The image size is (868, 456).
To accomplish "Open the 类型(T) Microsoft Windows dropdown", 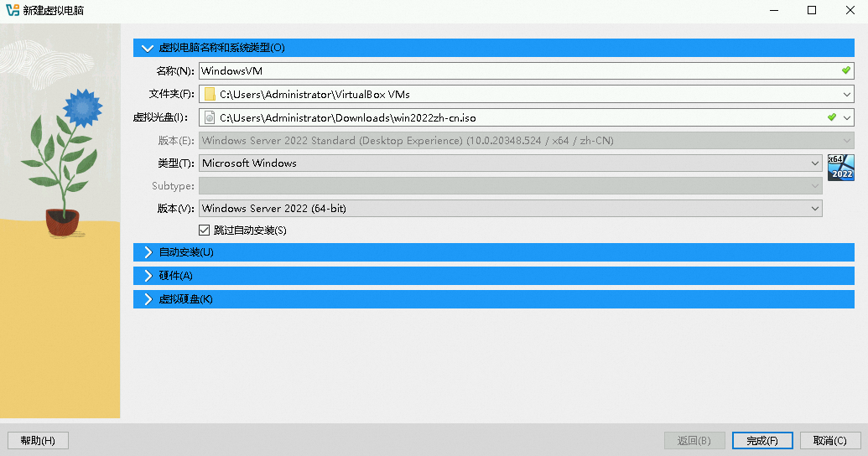I will coord(511,163).
